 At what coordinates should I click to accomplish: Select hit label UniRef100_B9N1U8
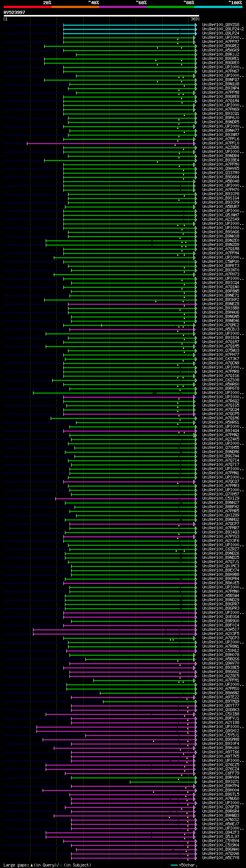click(x=221, y=84)
